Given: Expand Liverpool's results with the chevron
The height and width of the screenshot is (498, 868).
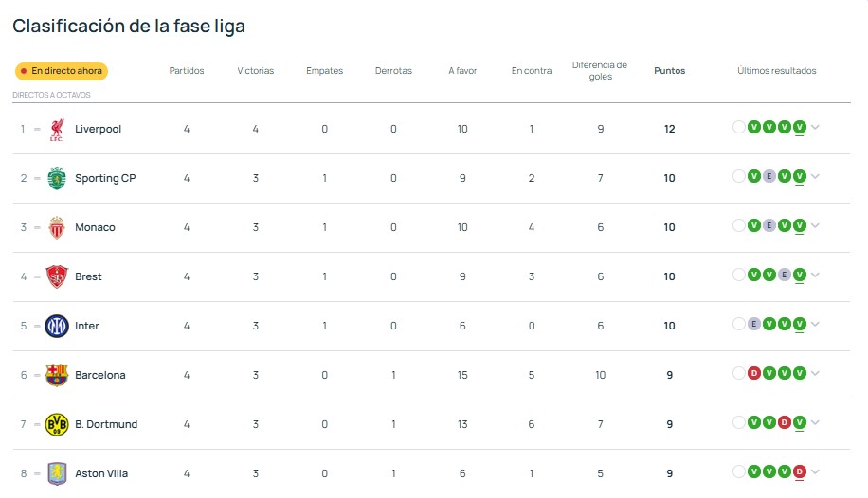Looking at the screenshot, I should coord(816,127).
